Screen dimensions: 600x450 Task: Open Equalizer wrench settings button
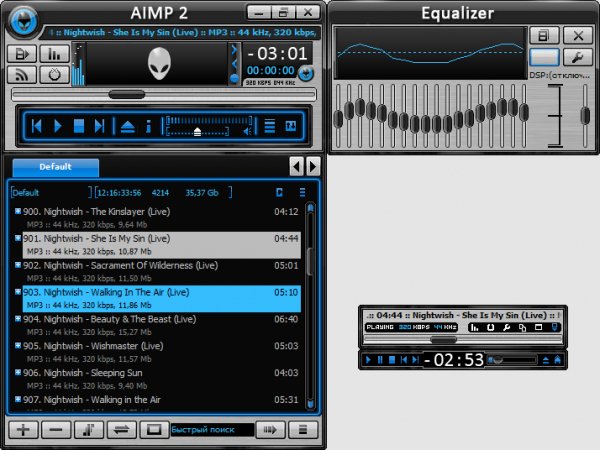[578, 57]
